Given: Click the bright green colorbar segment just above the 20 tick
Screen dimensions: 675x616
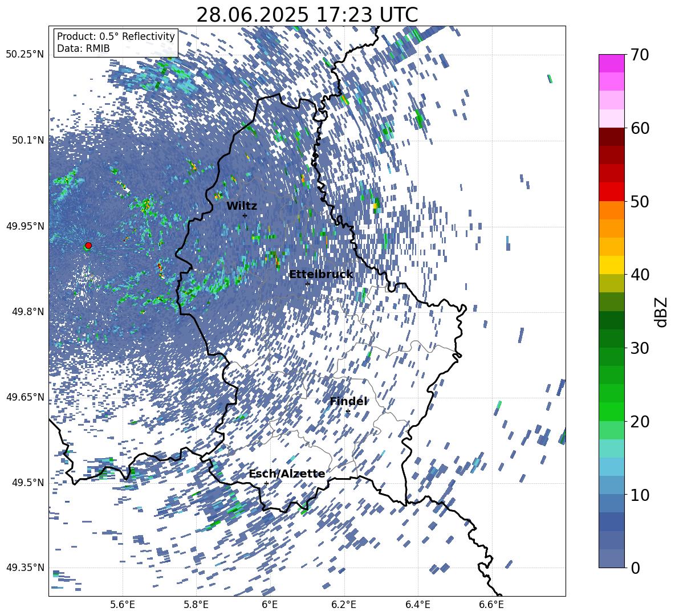Looking at the screenshot, I should coord(611,411).
